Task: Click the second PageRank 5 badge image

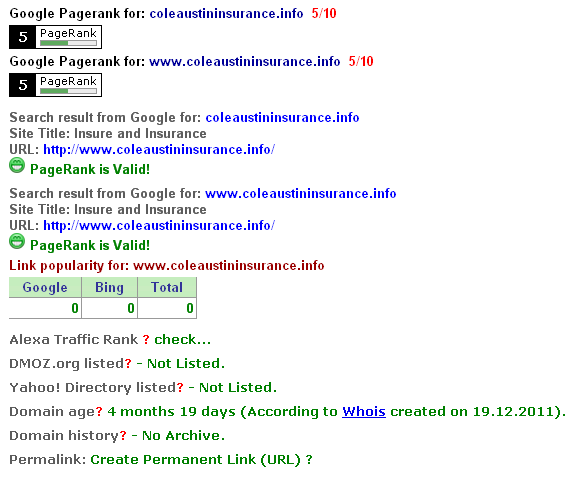Action: (x=55, y=85)
